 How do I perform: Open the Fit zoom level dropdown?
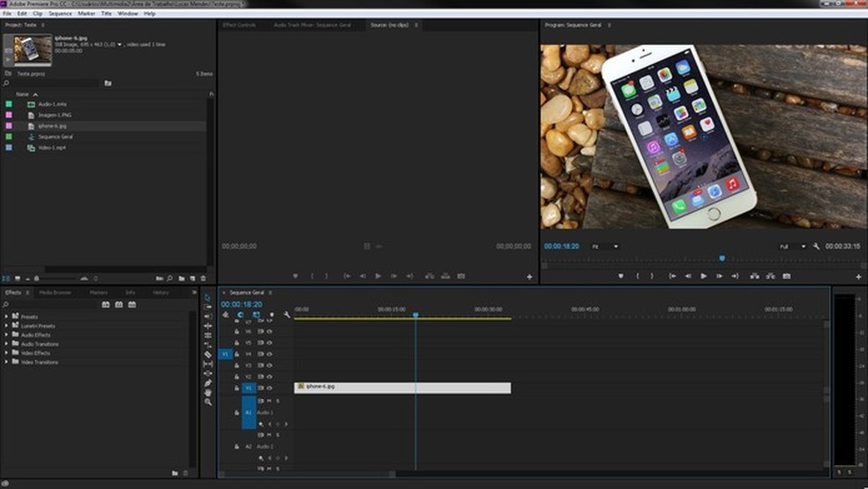(605, 246)
